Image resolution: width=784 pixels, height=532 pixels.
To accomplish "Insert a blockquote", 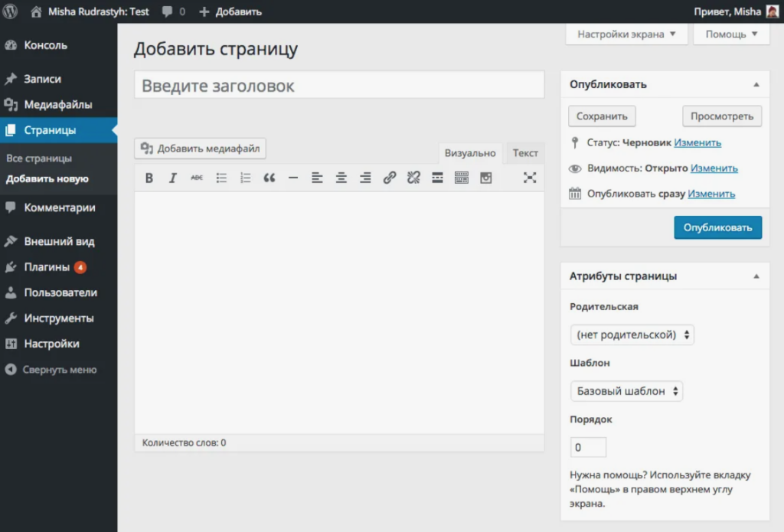I will (x=269, y=178).
